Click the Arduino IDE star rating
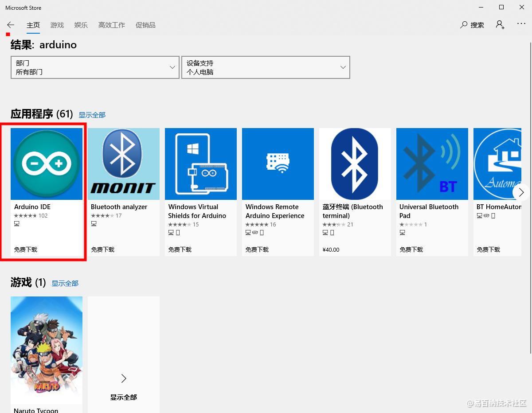This screenshot has height=413, width=532. pos(31,216)
